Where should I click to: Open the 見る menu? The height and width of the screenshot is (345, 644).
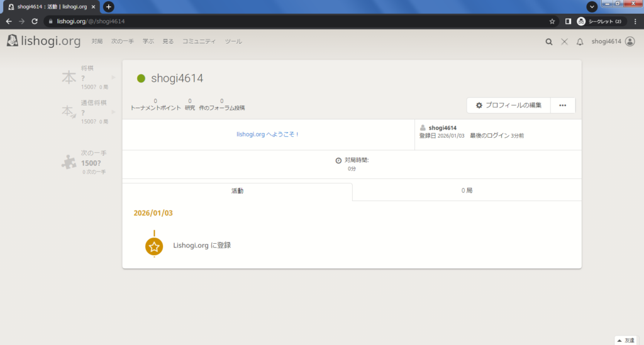click(x=168, y=41)
